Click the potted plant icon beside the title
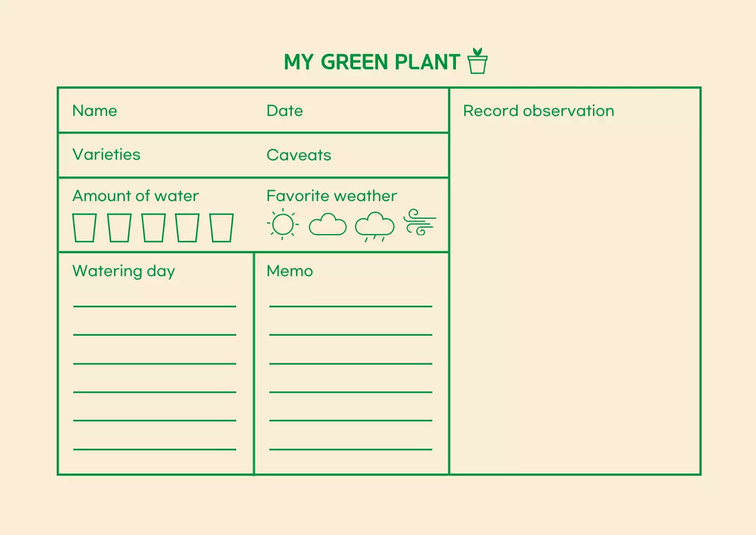This screenshot has height=535, width=756. [477, 60]
